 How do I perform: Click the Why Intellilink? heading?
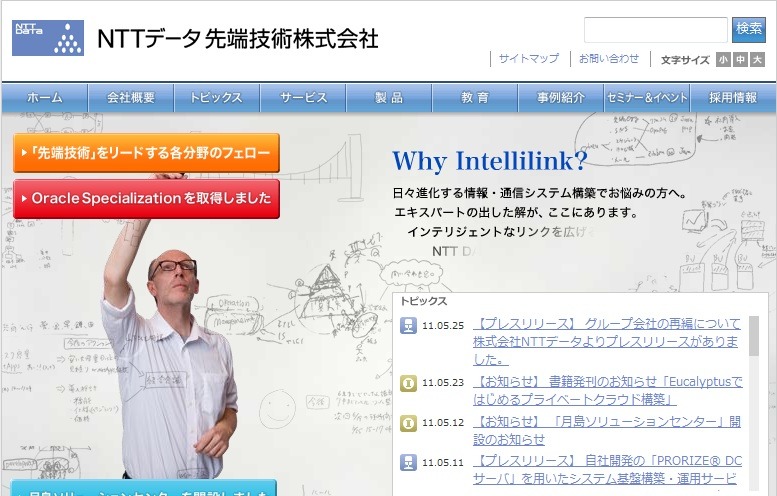(490, 161)
